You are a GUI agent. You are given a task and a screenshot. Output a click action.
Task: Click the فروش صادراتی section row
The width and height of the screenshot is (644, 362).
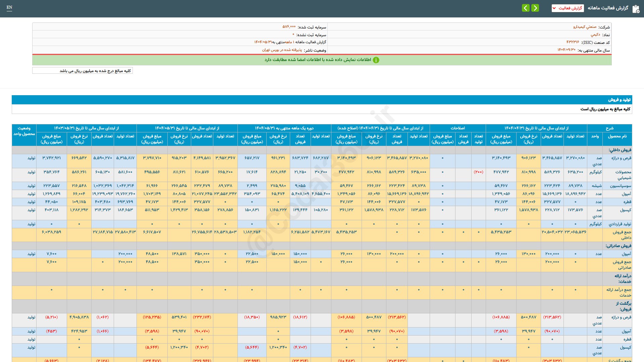[x=618, y=246]
